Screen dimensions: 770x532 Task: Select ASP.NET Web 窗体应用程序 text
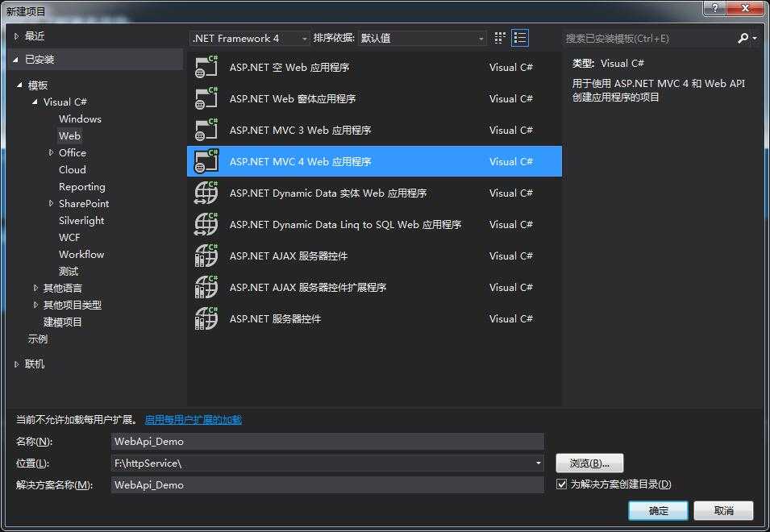293,98
